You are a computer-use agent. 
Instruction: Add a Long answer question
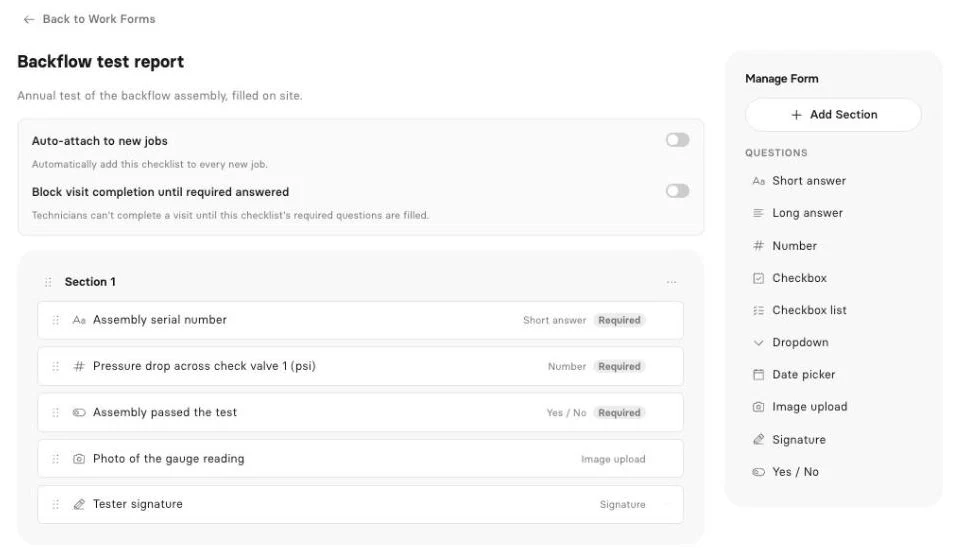[807, 213]
